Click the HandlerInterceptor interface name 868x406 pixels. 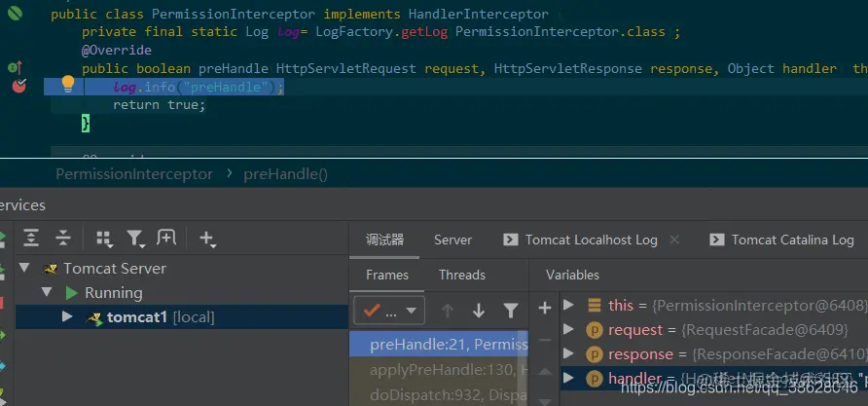[x=479, y=14]
